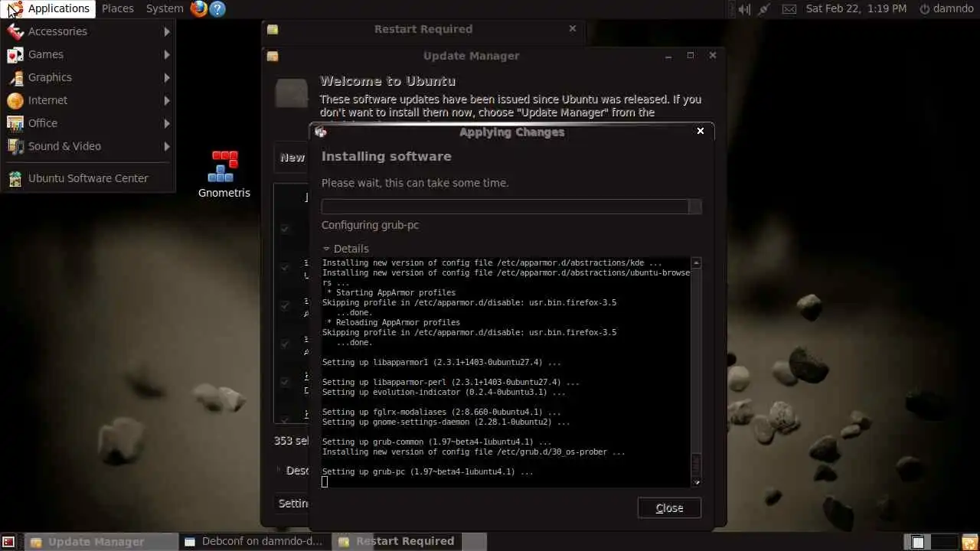
Task: Click the Restart Required title bar icon
Action: (x=273, y=29)
